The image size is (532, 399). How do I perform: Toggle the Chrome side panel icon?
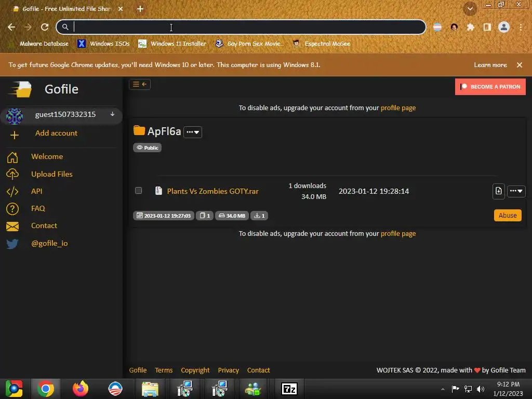tap(487, 27)
